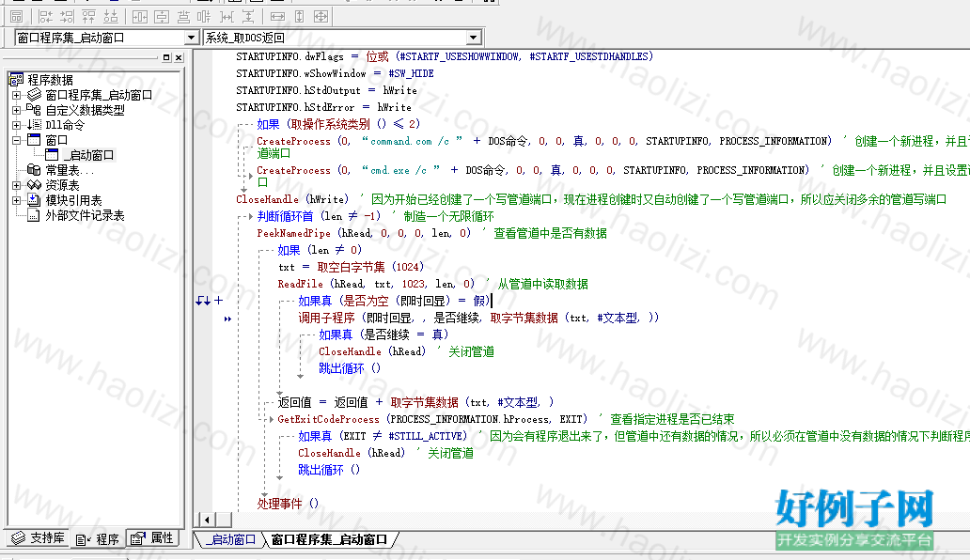Viewport: 970px width, 560px height.
Task: Close the program tree panel
Action: tap(179, 57)
